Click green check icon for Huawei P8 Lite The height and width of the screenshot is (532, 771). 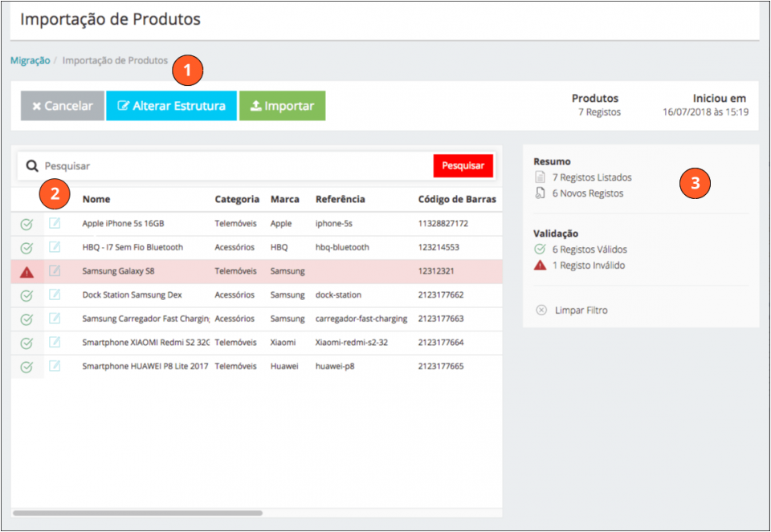pos(27,367)
